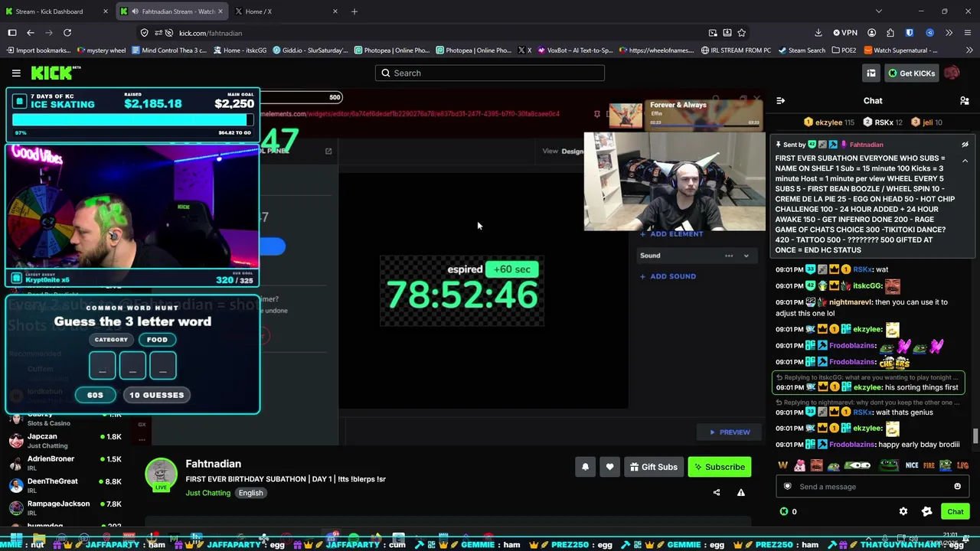980x551 pixels.
Task: Open the Sound section three-dot options
Action: click(729, 256)
